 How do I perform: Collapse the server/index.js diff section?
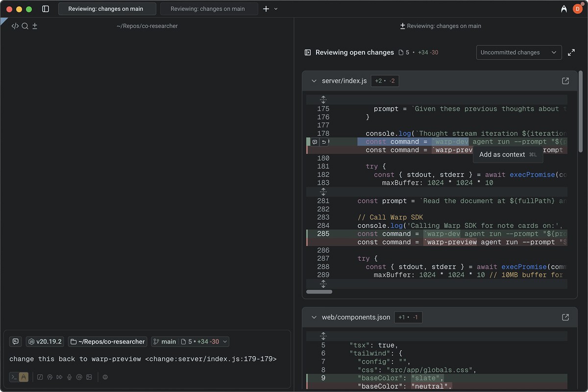tap(314, 81)
